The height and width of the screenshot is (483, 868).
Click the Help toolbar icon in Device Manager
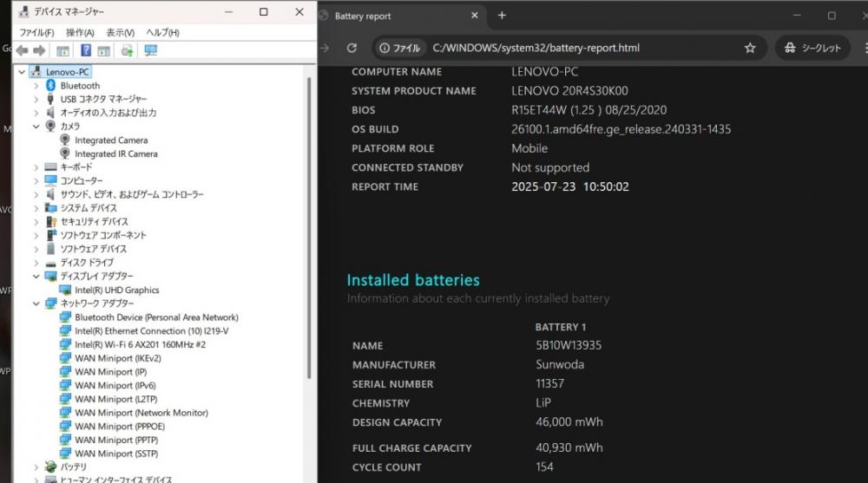86,50
